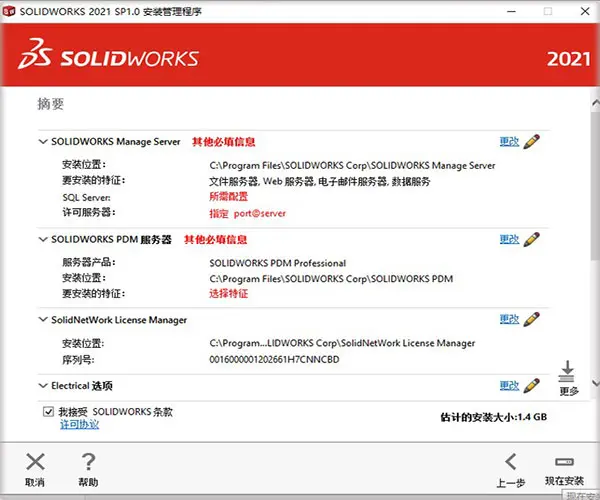Screen dimensions: 600x500
Task: Click 更改 link for PDM 服务器
Action: (509, 239)
